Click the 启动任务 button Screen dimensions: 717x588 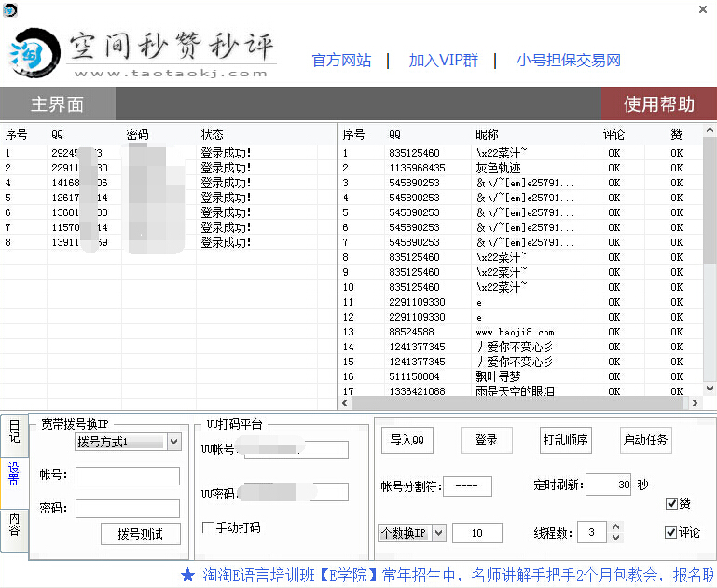pyautogui.click(x=645, y=440)
